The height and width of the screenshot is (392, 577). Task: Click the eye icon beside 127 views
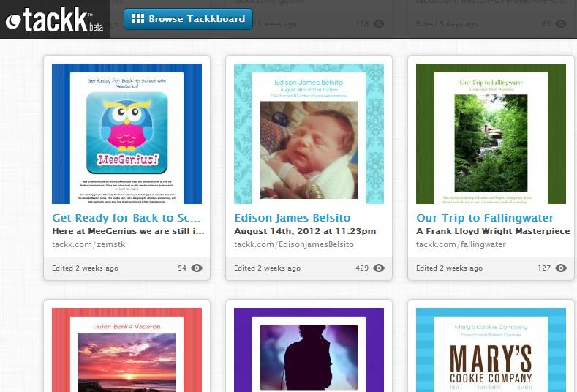(x=561, y=268)
